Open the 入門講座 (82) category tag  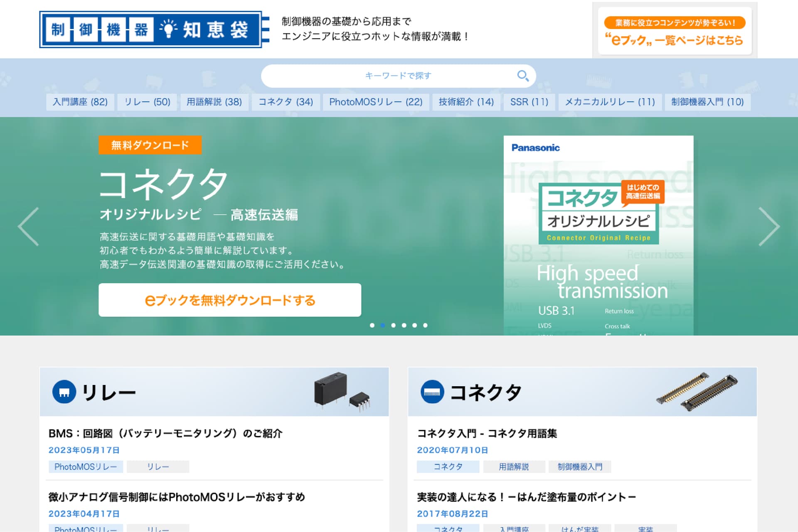point(80,102)
